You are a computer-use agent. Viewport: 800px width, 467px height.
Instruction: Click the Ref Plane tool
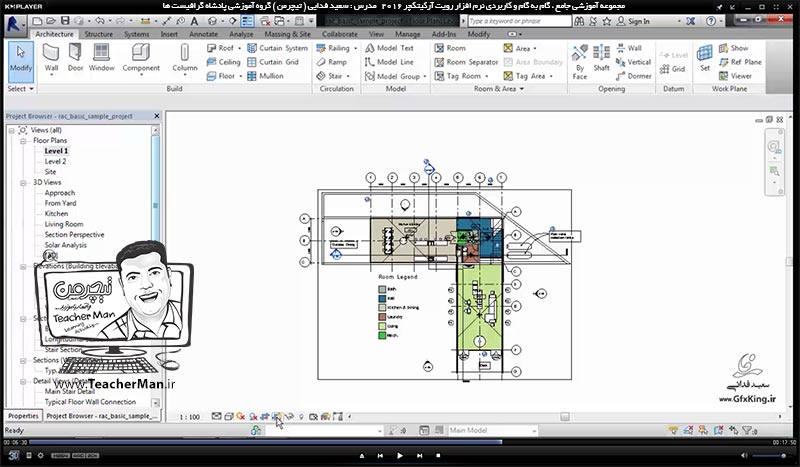pyautogui.click(x=740, y=62)
